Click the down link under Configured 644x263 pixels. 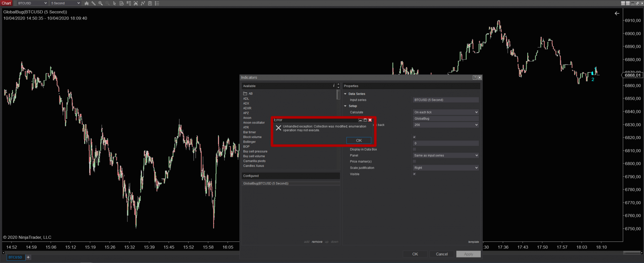[x=334, y=242]
